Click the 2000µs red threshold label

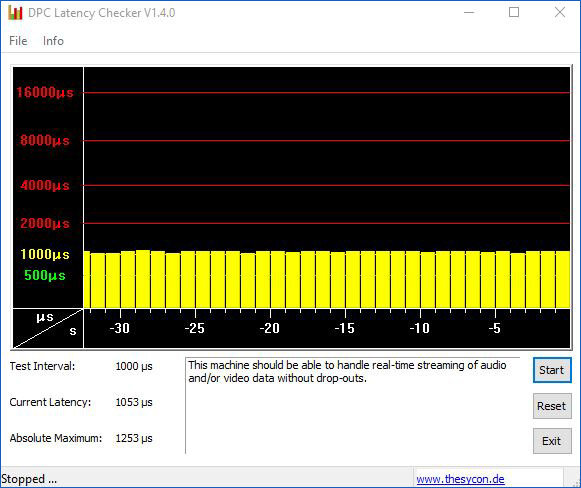[x=45, y=223]
